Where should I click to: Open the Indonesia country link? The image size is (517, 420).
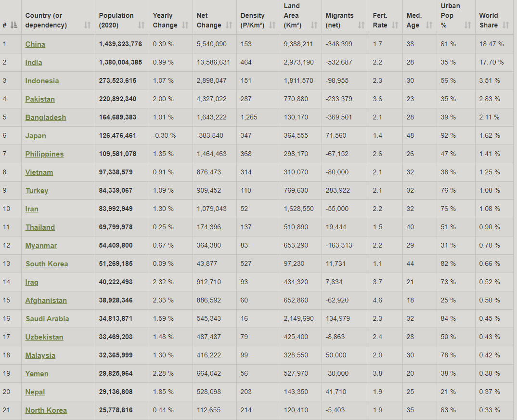42,81
